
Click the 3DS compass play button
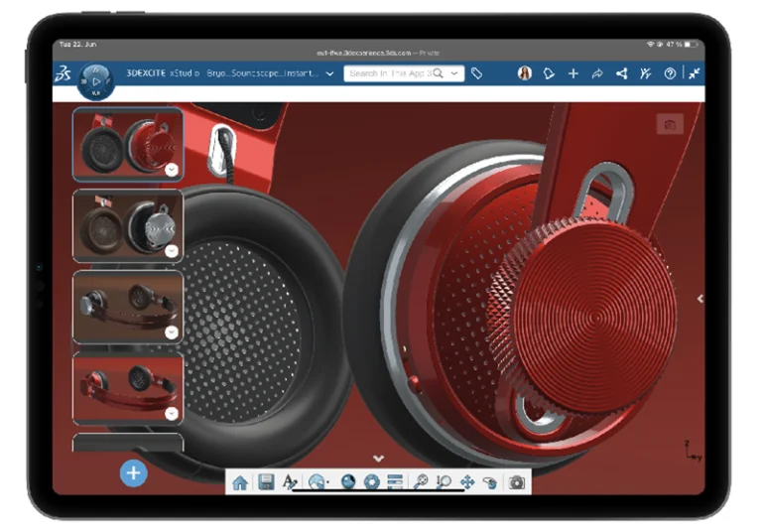tap(95, 77)
